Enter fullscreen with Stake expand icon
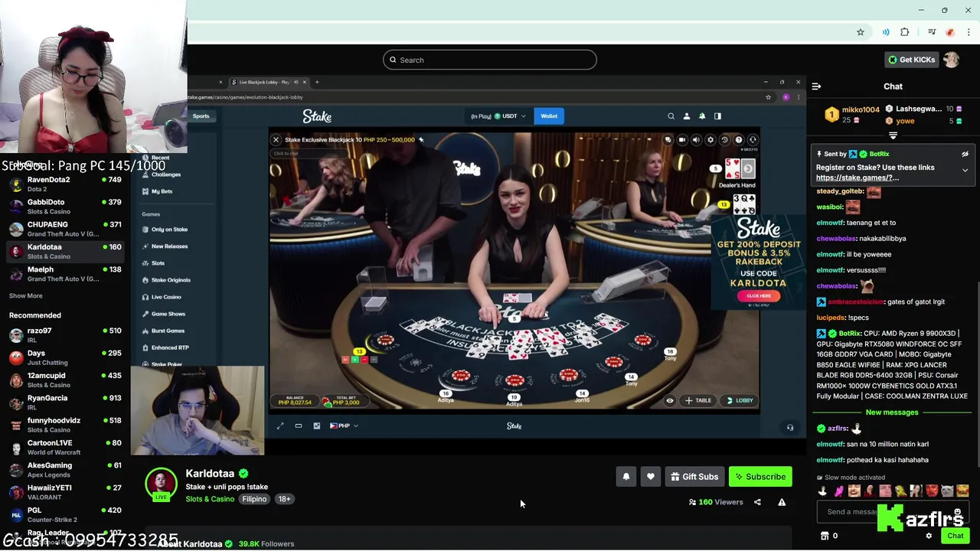This screenshot has height=551, width=980. pyautogui.click(x=280, y=426)
